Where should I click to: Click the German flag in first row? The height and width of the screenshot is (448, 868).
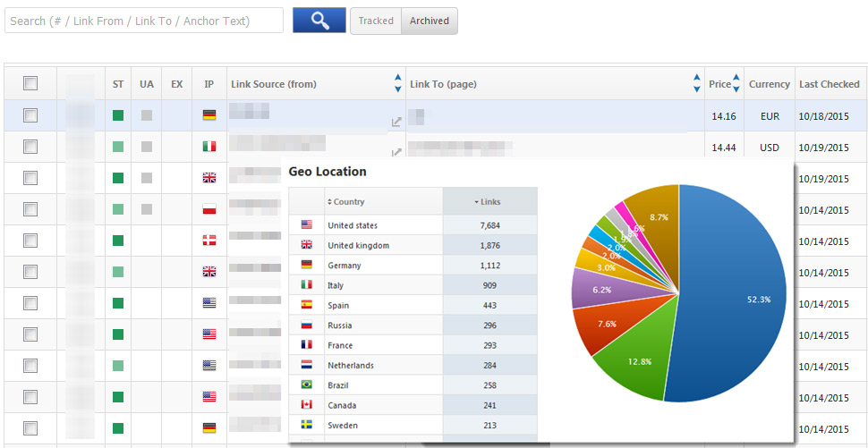209,115
